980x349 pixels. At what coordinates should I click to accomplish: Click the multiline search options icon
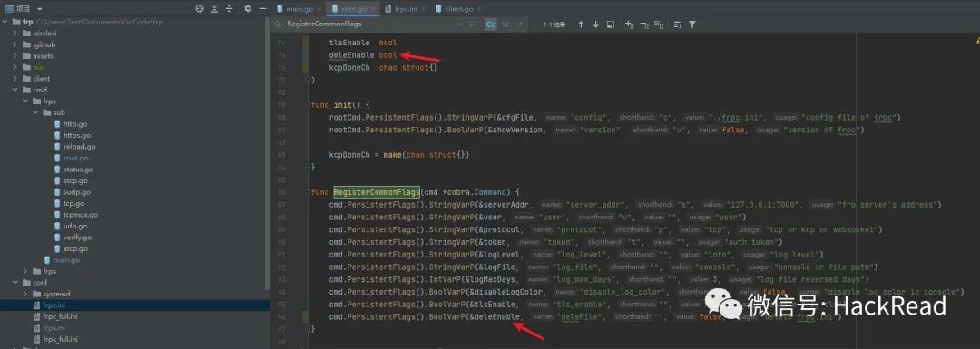(x=678, y=24)
